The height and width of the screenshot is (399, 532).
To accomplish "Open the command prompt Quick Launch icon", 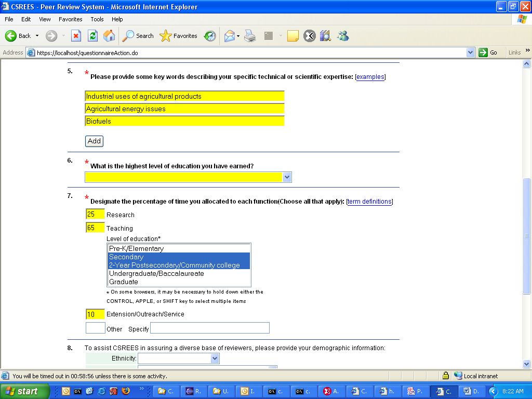I will (78, 391).
